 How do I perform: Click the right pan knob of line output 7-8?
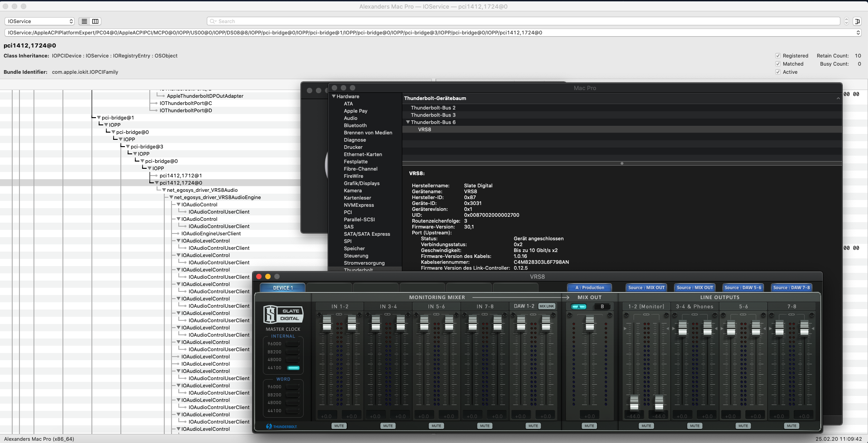pyautogui.click(x=811, y=315)
